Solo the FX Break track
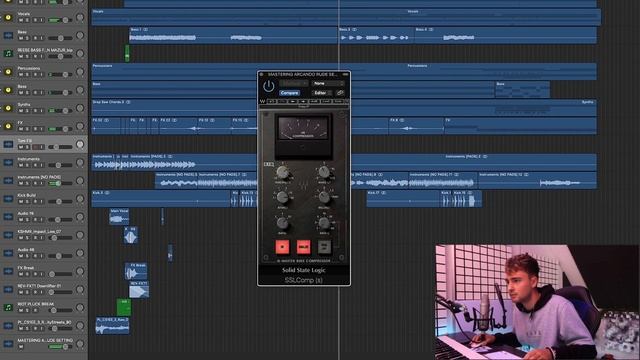Image resolution: width=640 pixels, height=360 pixels. click(27, 274)
